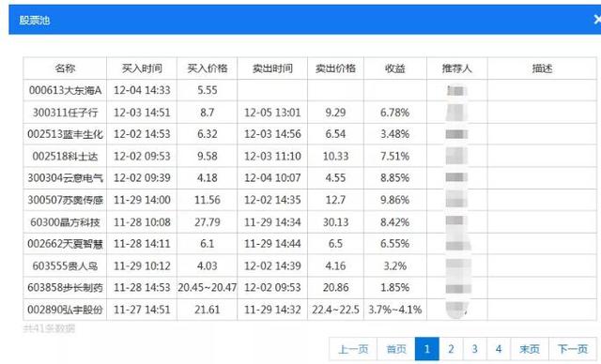Select the 000613大东海A stock row
The image size is (601, 364).
point(310,90)
